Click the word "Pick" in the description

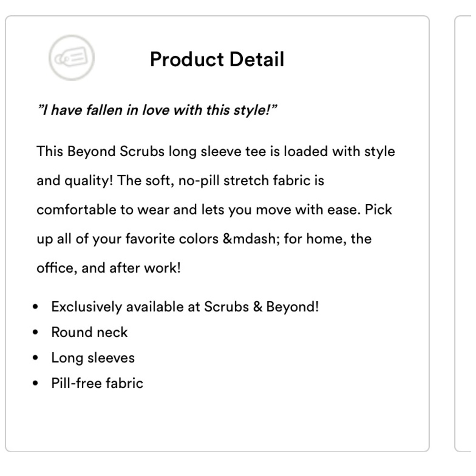click(378, 210)
